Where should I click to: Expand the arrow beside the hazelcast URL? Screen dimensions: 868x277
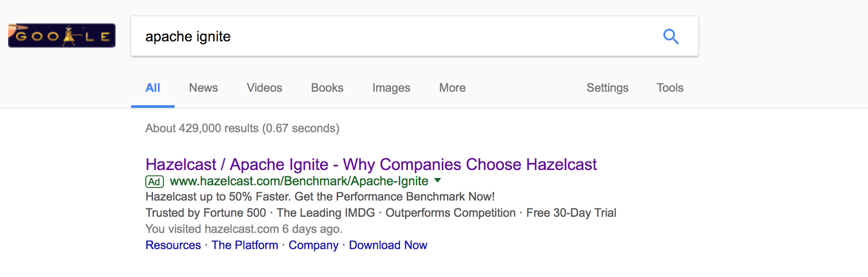(x=438, y=180)
